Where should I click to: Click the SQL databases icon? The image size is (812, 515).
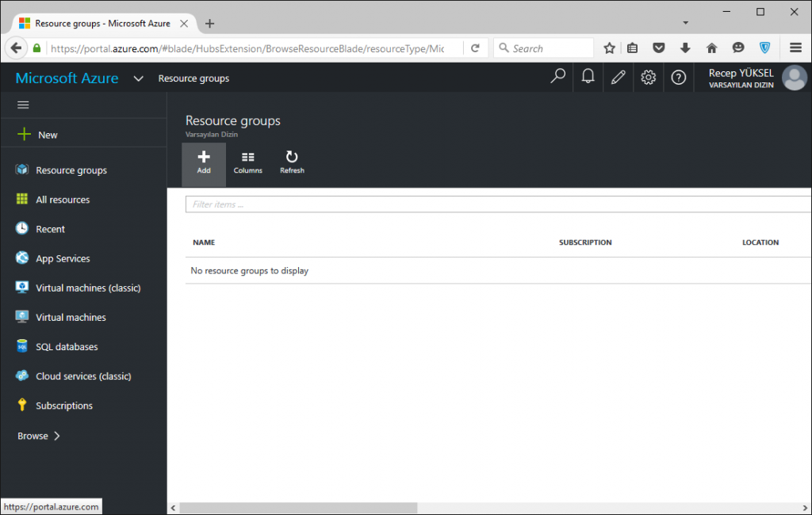(x=21, y=345)
